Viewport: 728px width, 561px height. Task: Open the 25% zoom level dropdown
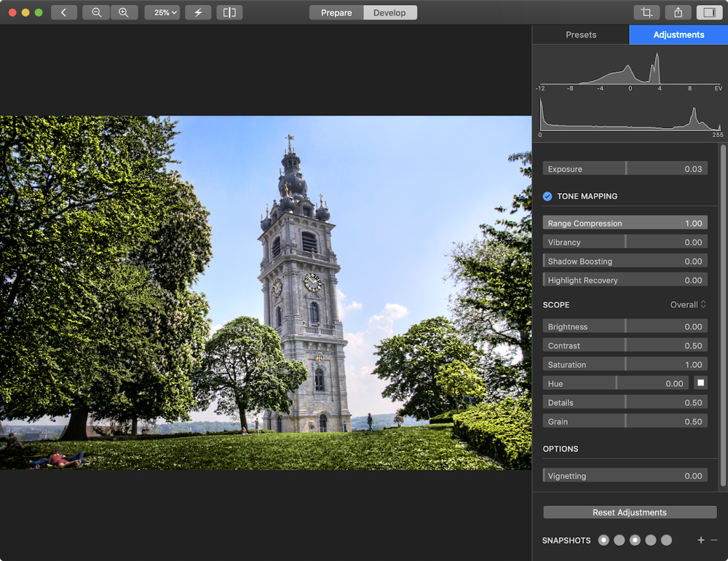tap(162, 12)
